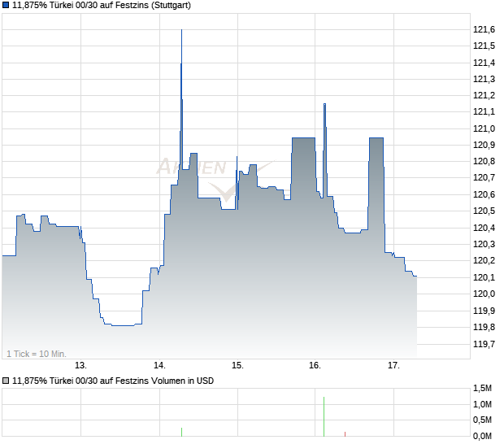
Task: Click the '1 Tick = 10 Min.' note
Action: pyautogui.click(x=37, y=354)
